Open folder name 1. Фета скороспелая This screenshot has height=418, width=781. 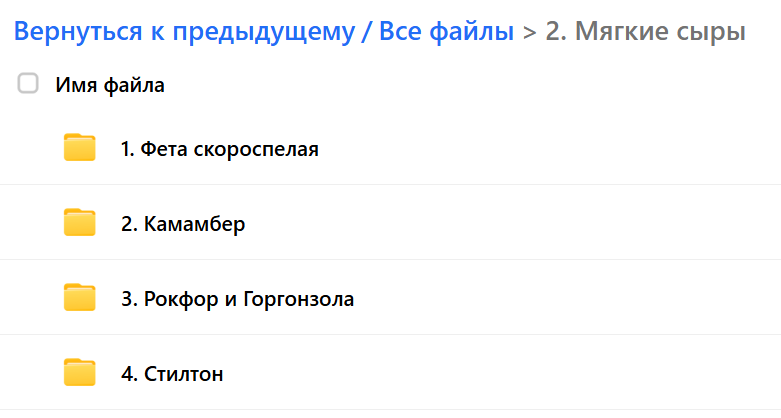click(x=219, y=149)
